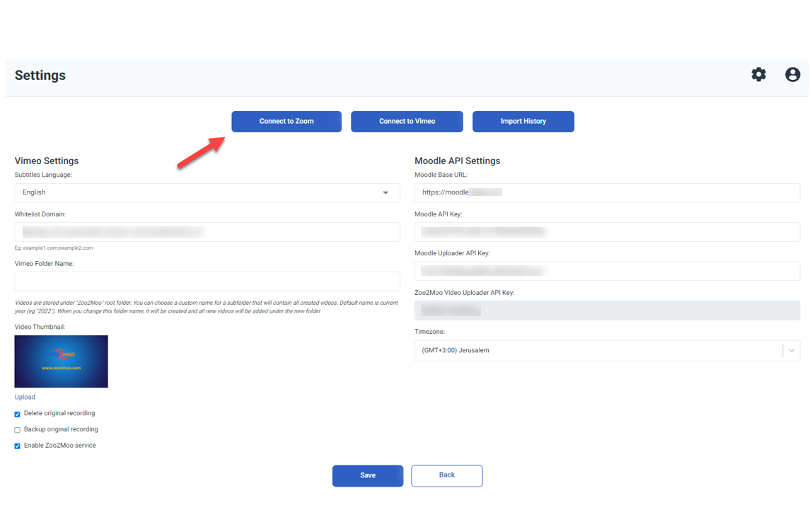Expand the Timezone dropdown chevron

tap(791, 351)
